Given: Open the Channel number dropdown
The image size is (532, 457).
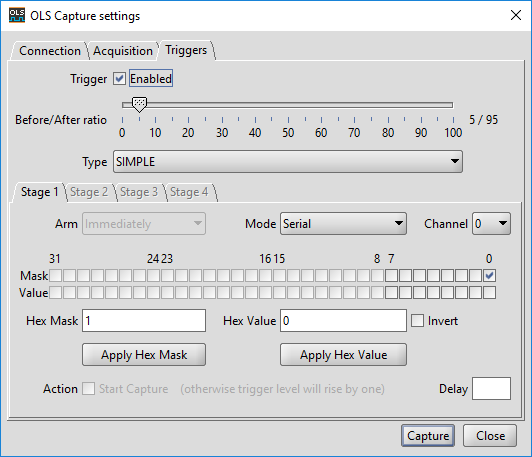Looking at the screenshot, I should tap(491, 224).
